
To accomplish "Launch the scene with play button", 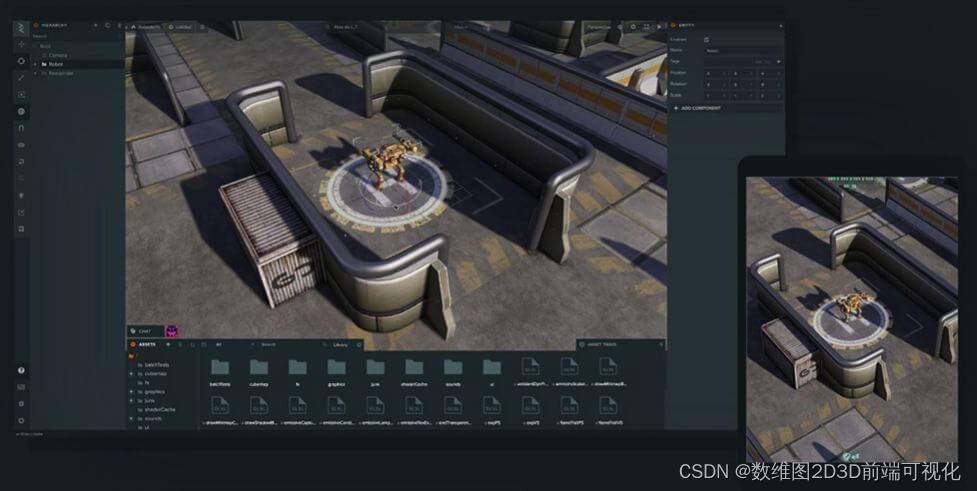I will click(659, 27).
